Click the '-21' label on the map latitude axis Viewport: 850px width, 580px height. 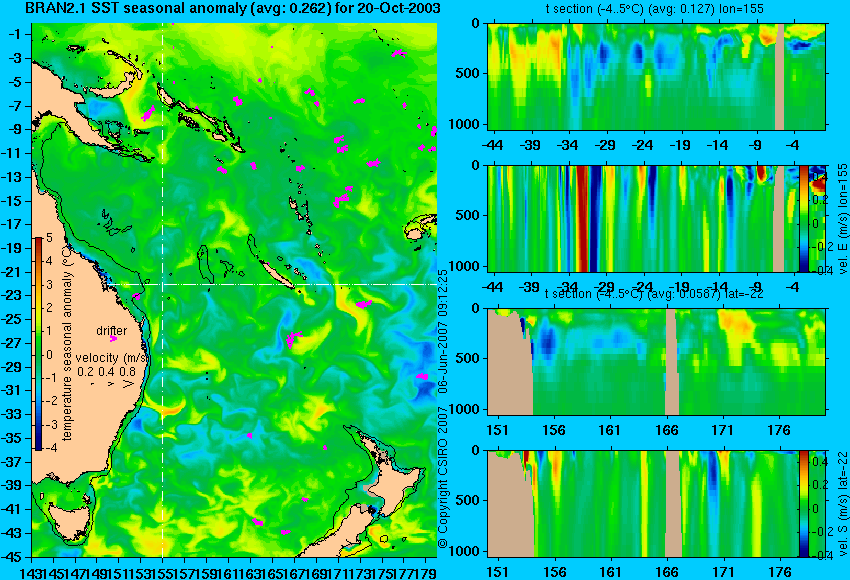point(12,272)
